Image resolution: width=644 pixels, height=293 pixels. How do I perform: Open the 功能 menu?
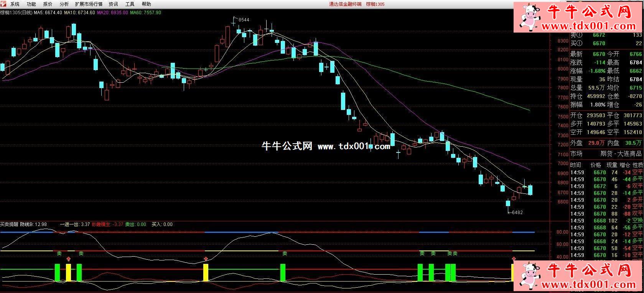pyautogui.click(x=31, y=4)
